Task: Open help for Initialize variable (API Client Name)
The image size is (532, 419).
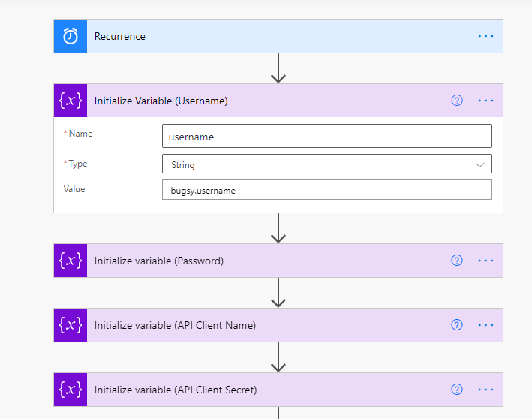Action: pyautogui.click(x=457, y=325)
